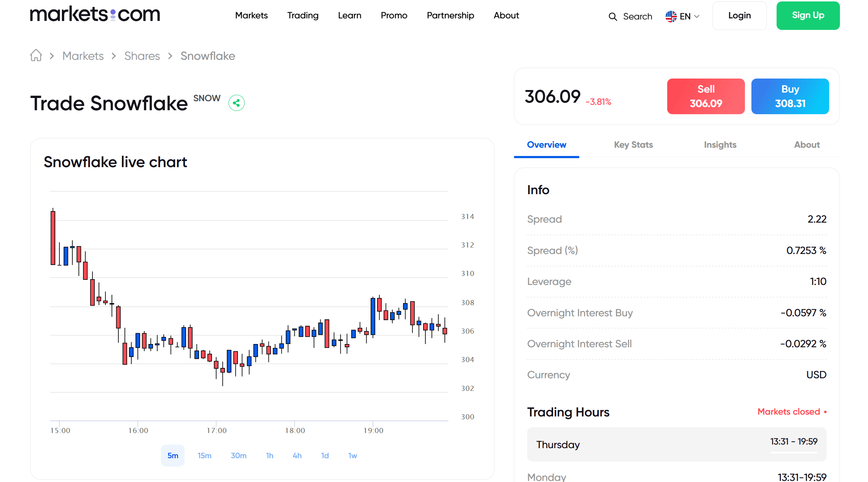Image resolution: width=868 pixels, height=482 pixels.
Task: Click the Thursday trading hours row
Action: [677, 445]
